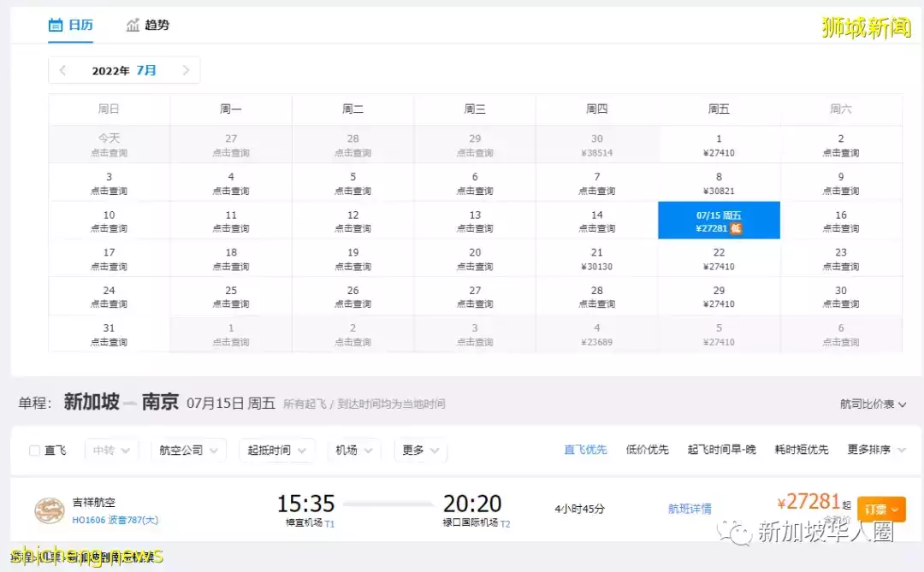Switch to the 趋势 tab
Screen dimensions: 924x572
tap(157, 25)
